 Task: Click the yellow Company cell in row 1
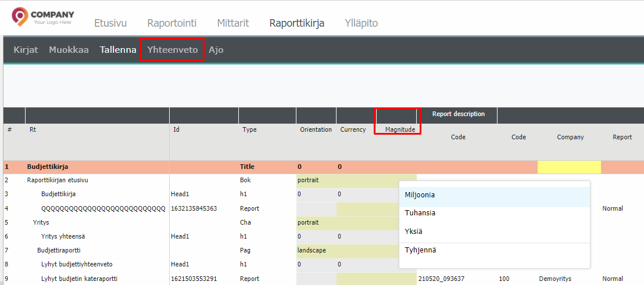tap(568, 167)
